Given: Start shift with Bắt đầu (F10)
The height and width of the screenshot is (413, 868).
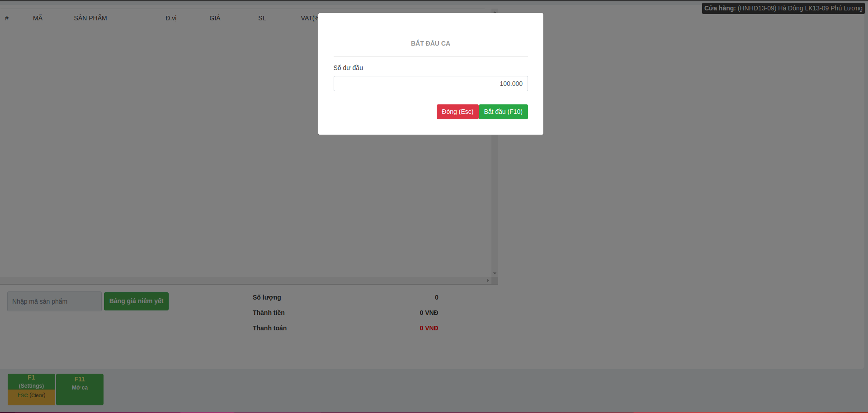Looking at the screenshot, I should 503,112.
